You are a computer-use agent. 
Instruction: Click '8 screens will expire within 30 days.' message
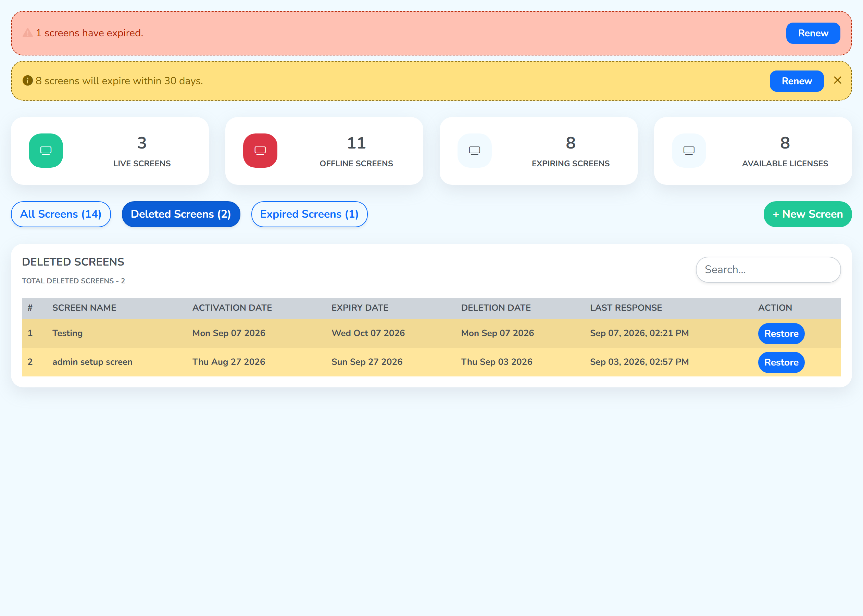pos(119,81)
